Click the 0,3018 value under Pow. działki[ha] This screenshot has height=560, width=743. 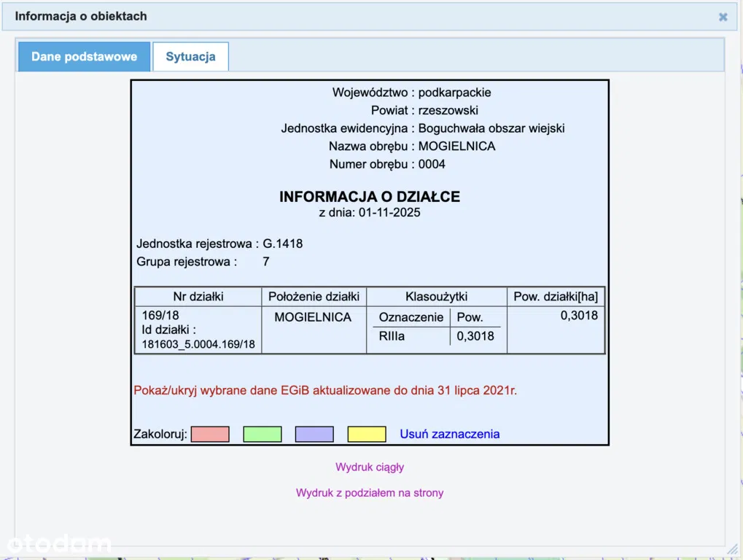579,316
